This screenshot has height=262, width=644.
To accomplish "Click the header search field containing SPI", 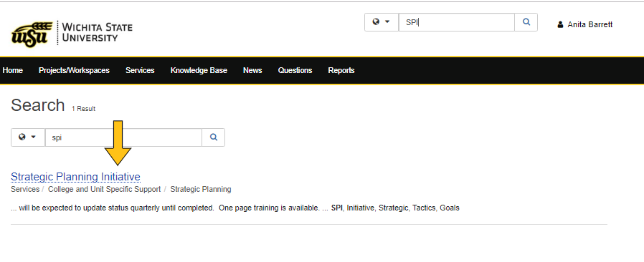I will 456,22.
